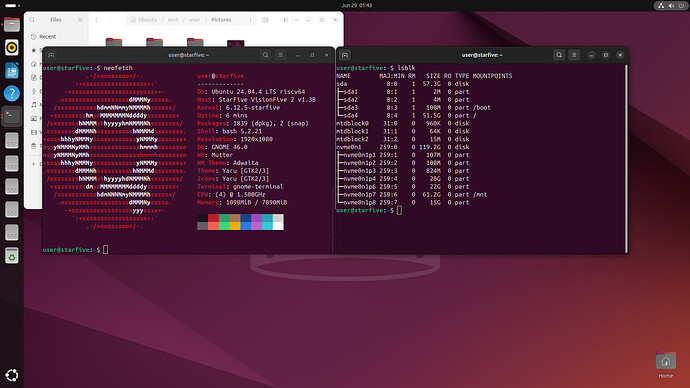Go back in the Files window

click(96, 20)
